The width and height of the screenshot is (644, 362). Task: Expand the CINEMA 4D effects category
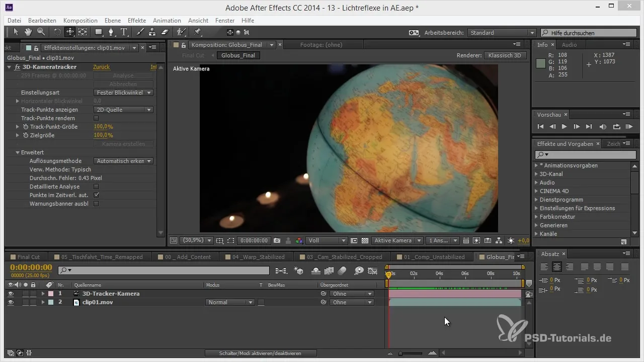(x=536, y=191)
